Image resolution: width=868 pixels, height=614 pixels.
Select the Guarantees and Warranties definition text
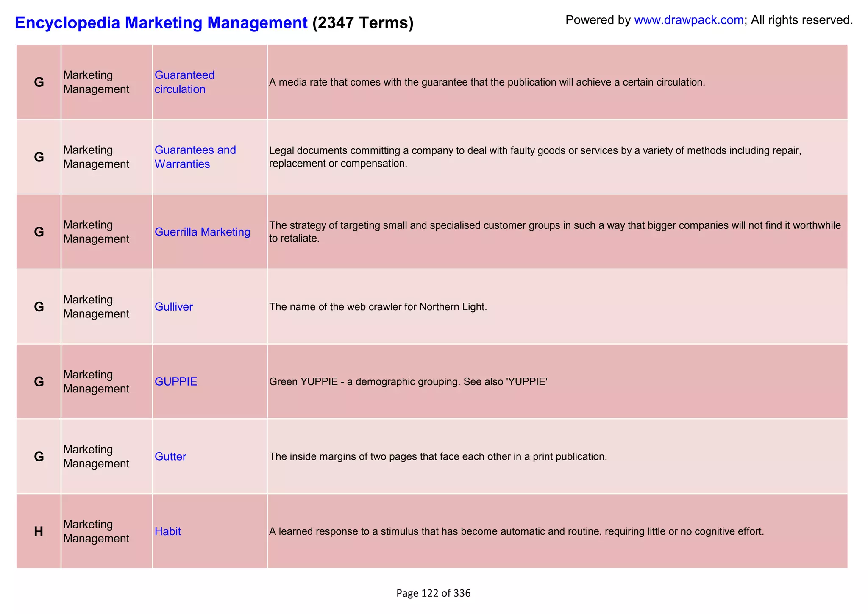[535, 157]
